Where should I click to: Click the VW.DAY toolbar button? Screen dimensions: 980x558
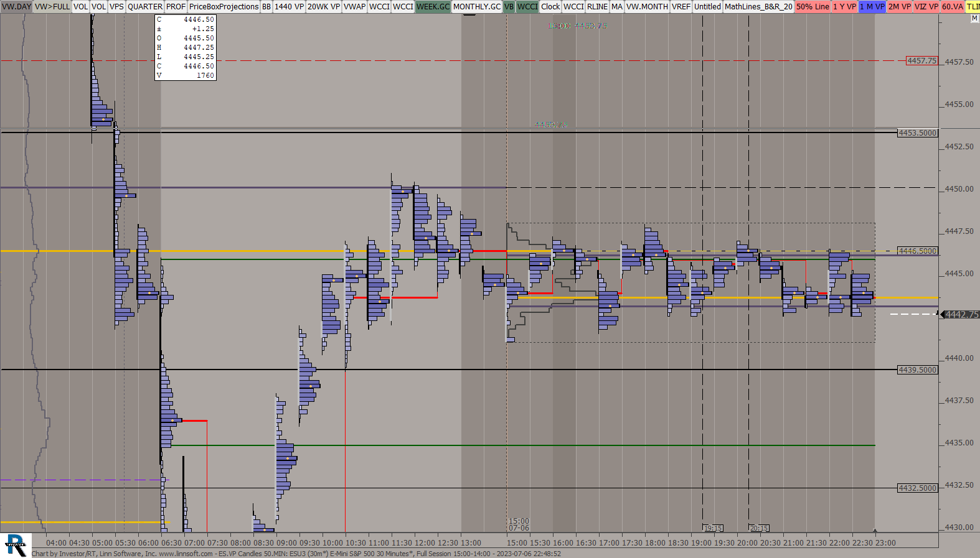click(16, 6)
